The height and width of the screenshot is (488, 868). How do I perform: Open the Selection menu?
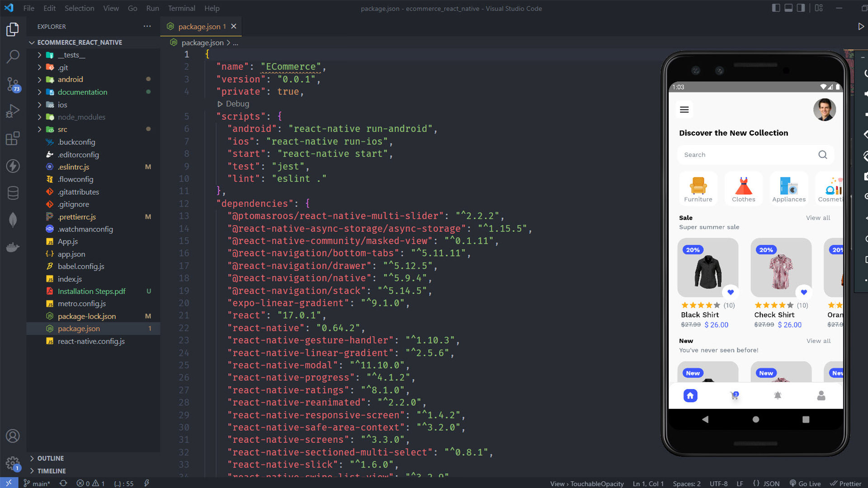(79, 8)
